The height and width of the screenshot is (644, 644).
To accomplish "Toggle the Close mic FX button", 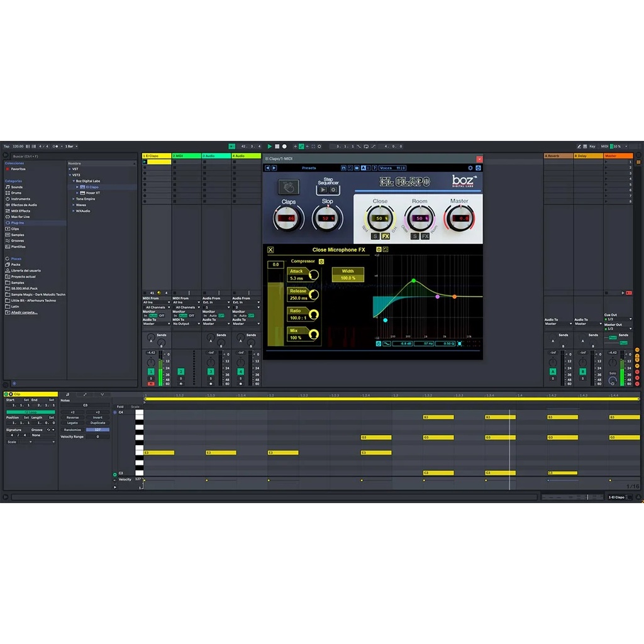I will [x=386, y=236].
